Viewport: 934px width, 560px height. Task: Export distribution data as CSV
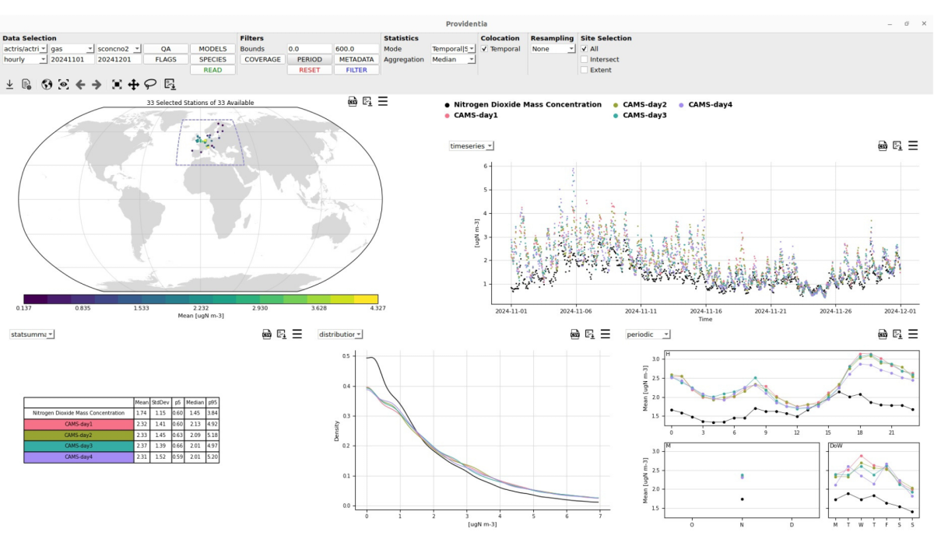pos(575,334)
